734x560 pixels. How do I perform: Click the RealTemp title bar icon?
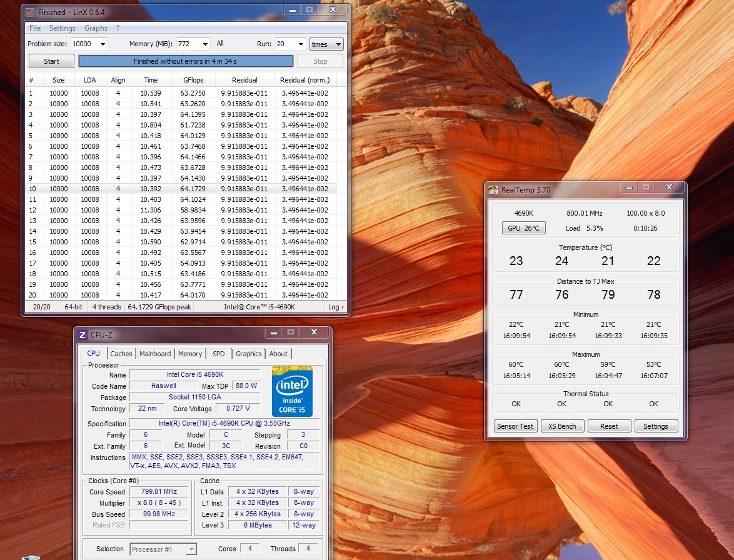493,189
